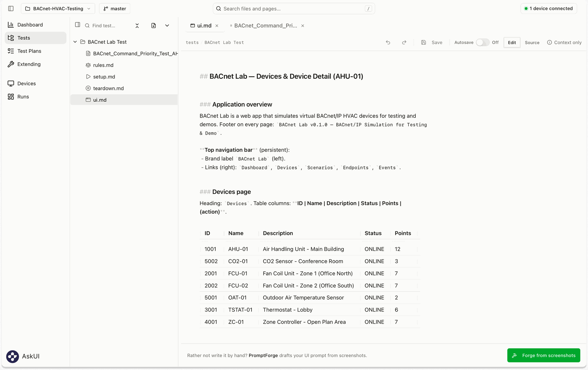
Task: Click the Context only info label
Action: point(564,42)
